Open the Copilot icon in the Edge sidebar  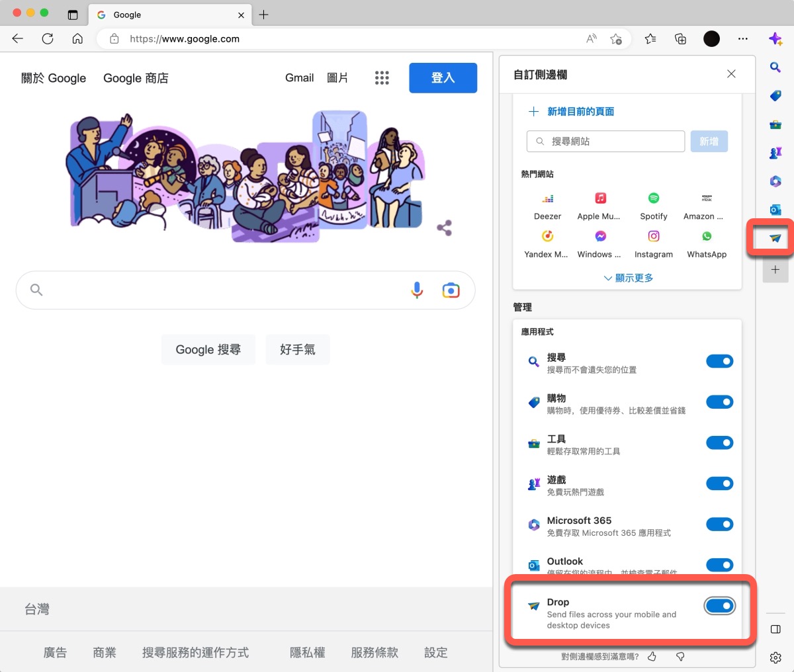point(775,39)
